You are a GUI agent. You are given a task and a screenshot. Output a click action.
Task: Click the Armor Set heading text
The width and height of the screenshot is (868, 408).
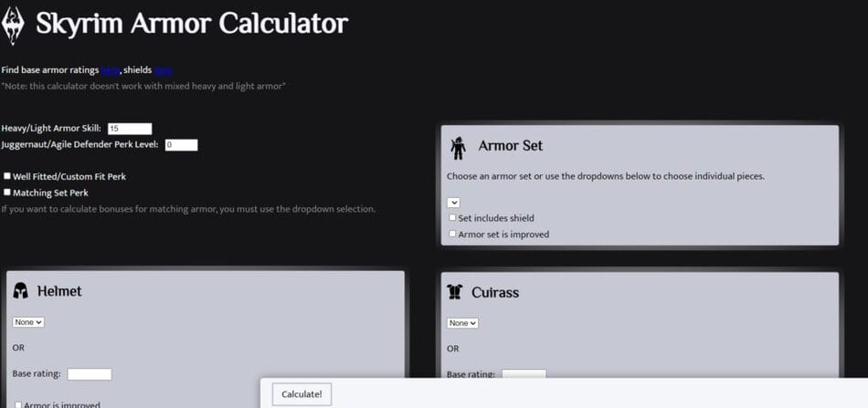pos(511,146)
